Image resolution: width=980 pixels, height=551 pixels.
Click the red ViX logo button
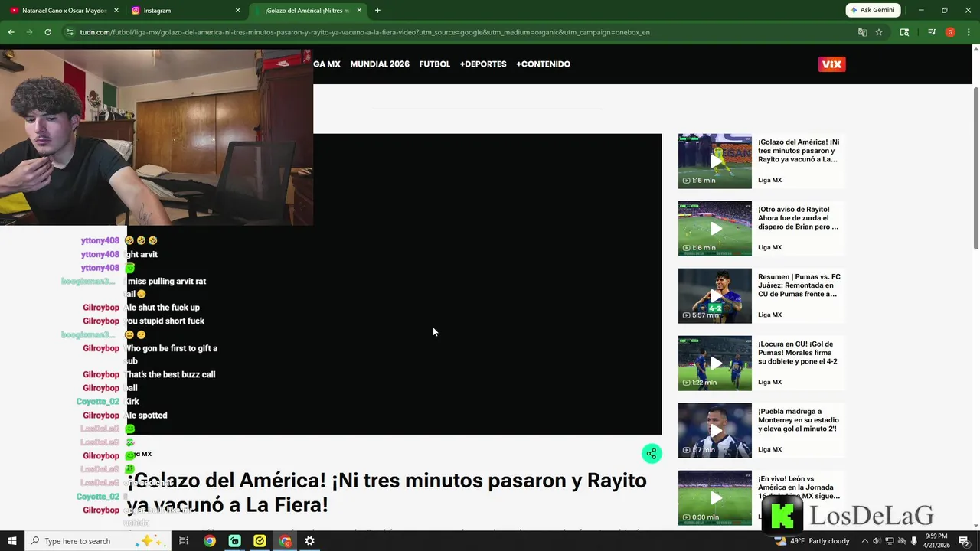tap(831, 64)
